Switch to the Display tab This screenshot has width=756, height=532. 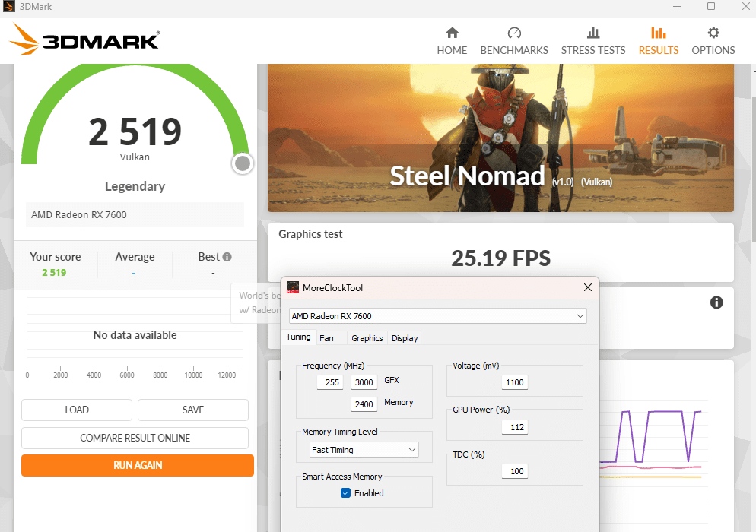click(405, 338)
